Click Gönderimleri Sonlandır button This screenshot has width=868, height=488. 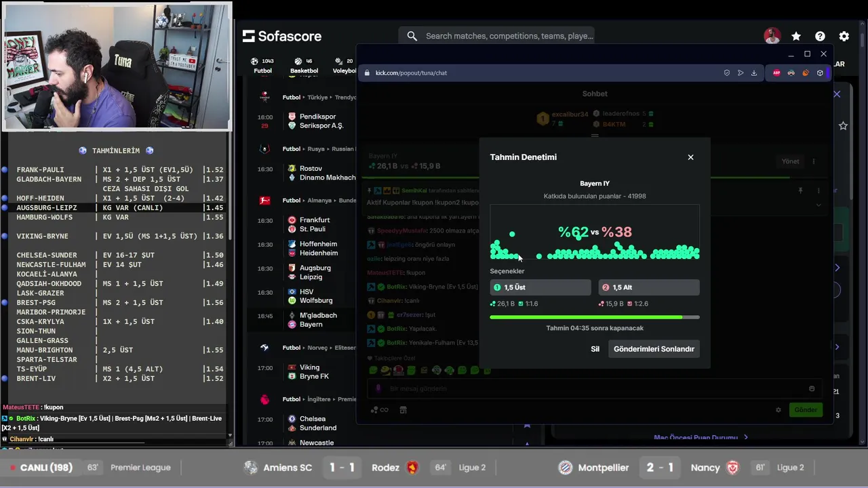654,349
